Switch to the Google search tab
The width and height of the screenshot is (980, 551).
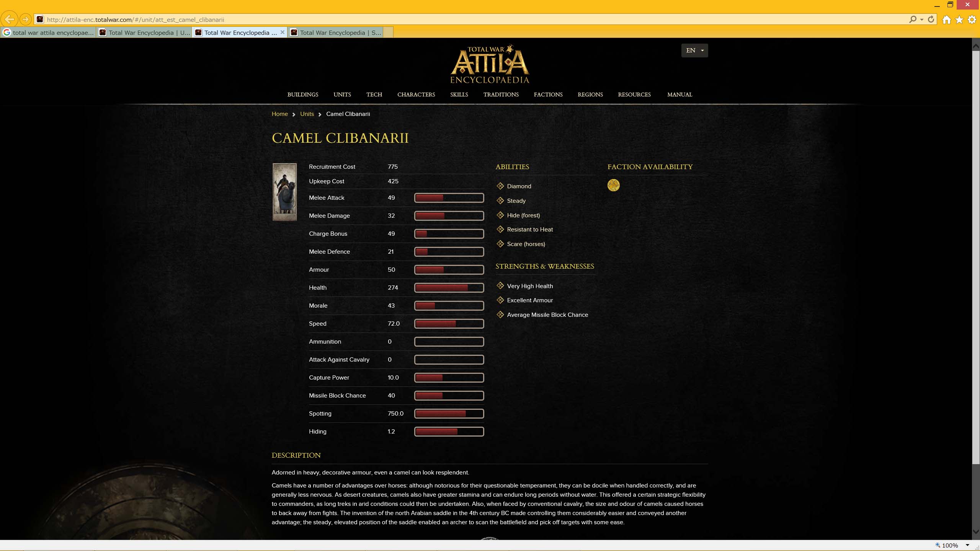click(x=48, y=33)
